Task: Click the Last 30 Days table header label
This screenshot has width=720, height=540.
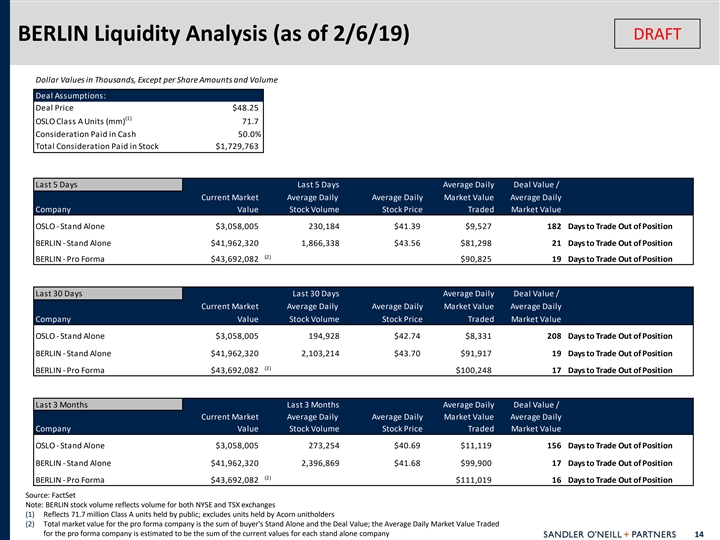Action: (59, 293)
